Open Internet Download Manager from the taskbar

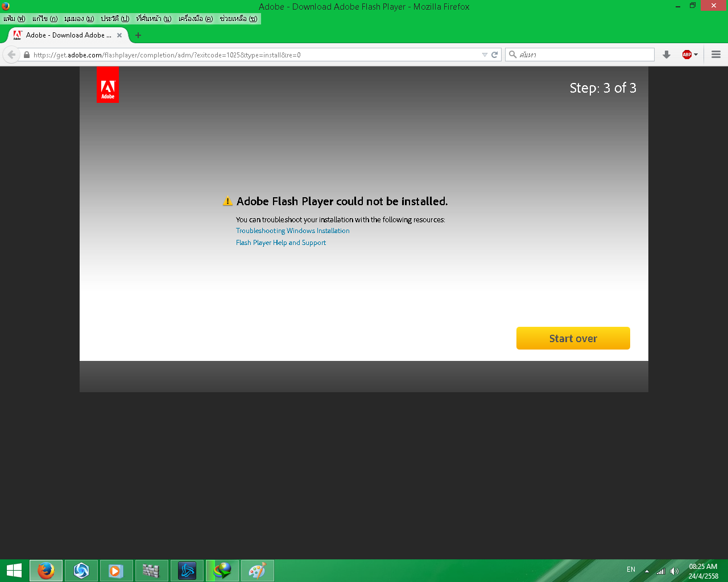pos(222,571)
